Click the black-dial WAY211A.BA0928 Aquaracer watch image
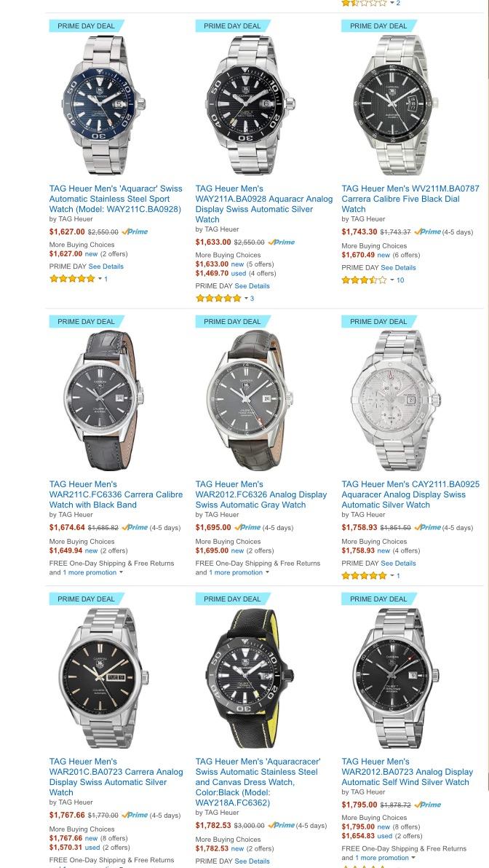 click(x=250, y=105)
